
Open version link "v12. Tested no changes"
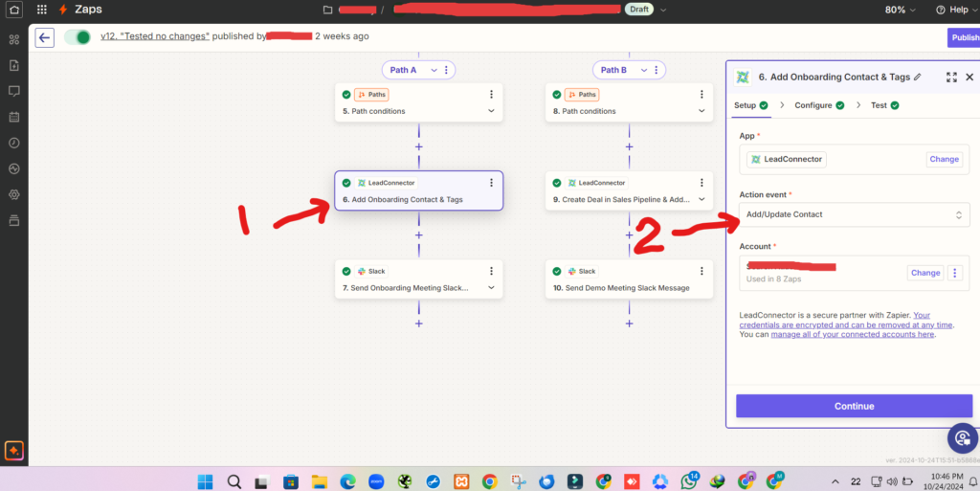(155, 36)
